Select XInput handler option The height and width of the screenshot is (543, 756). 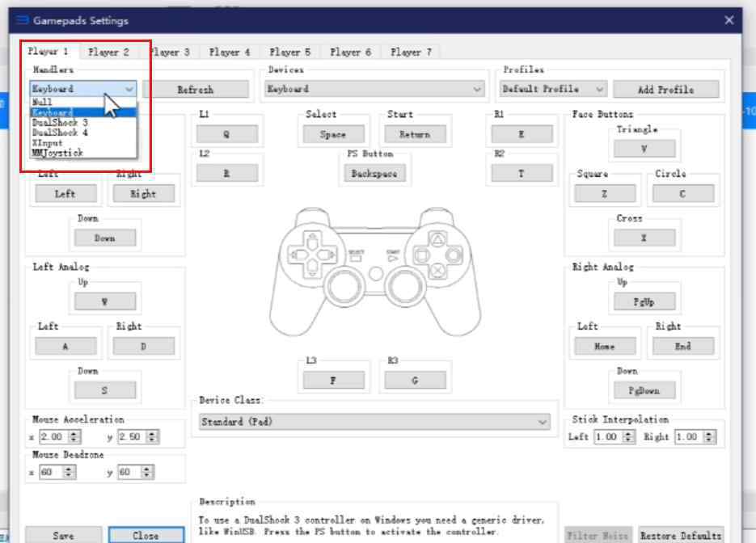click(83, 142)
